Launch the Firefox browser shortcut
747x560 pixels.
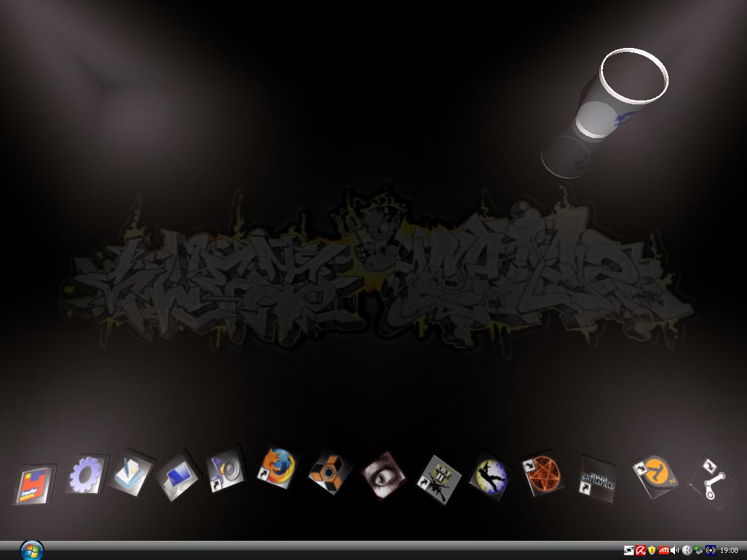(278, 467)
